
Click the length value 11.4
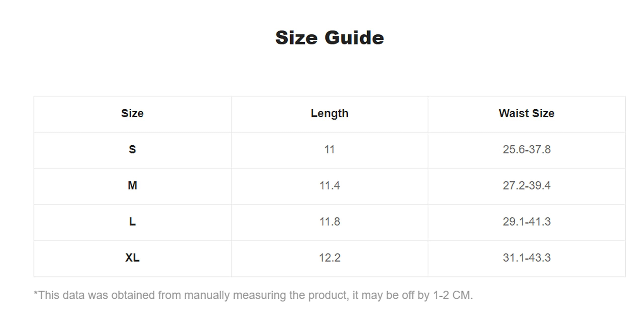(330, 186)
